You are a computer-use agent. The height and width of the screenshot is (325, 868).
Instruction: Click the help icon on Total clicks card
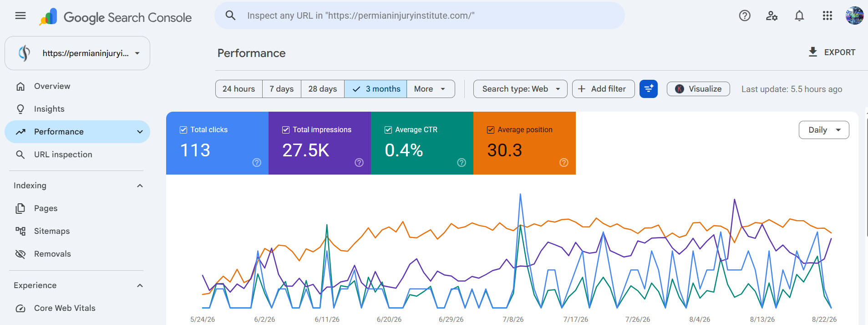coord(257,163)
